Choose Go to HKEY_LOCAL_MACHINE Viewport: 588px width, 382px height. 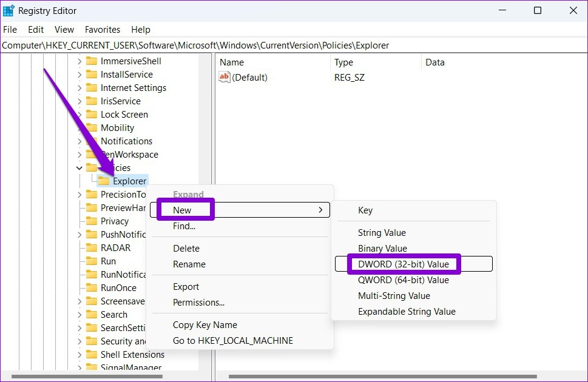pos(232,341)
